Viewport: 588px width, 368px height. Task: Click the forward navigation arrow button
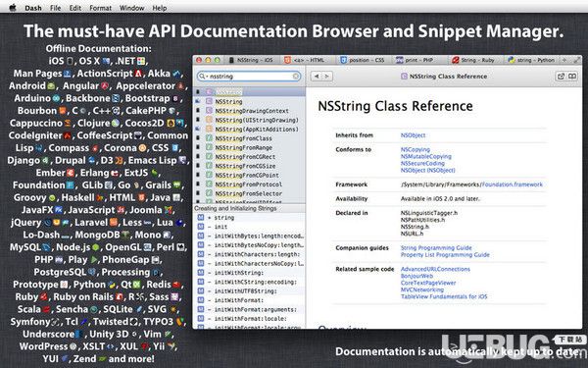click(327, 77)
